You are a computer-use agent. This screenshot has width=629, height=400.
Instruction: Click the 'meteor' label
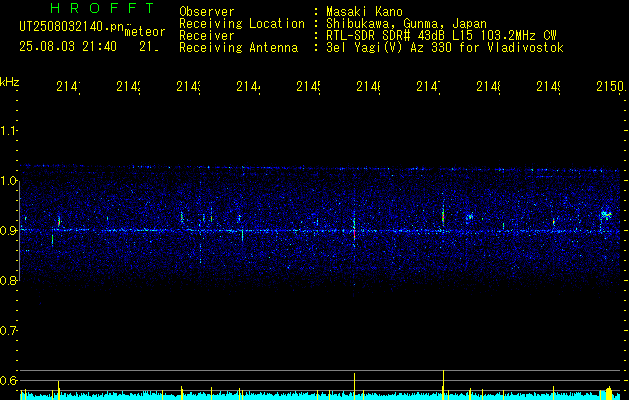coord(144,32)
